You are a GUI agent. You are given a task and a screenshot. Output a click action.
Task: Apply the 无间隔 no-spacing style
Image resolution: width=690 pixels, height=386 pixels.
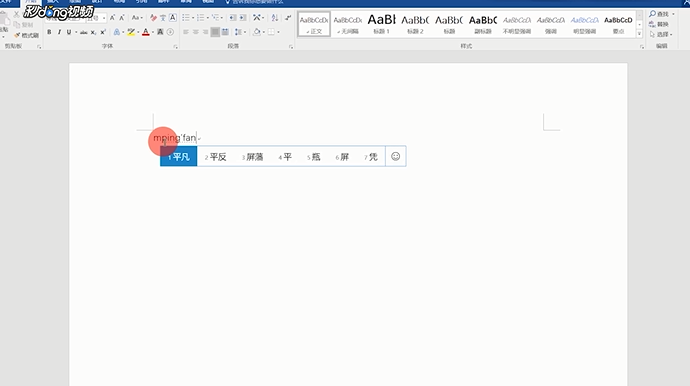pos(348,24)
